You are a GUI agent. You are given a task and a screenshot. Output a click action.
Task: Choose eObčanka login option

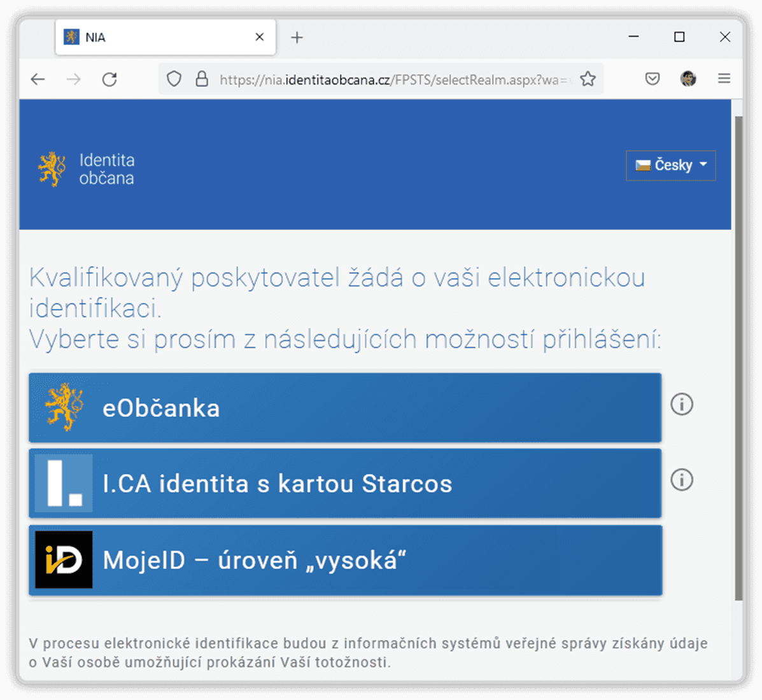[x=345, y=408]
